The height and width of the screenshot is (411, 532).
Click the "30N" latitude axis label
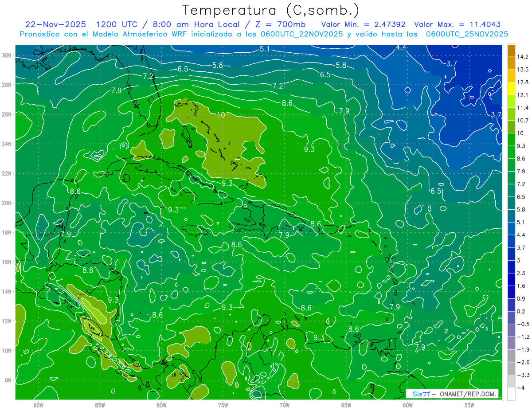click(7, 55)
